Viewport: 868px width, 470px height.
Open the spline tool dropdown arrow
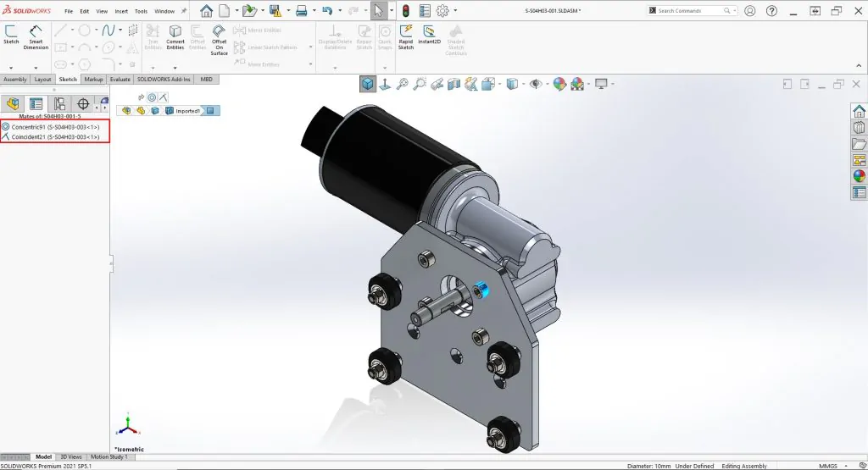coord(120,30)
